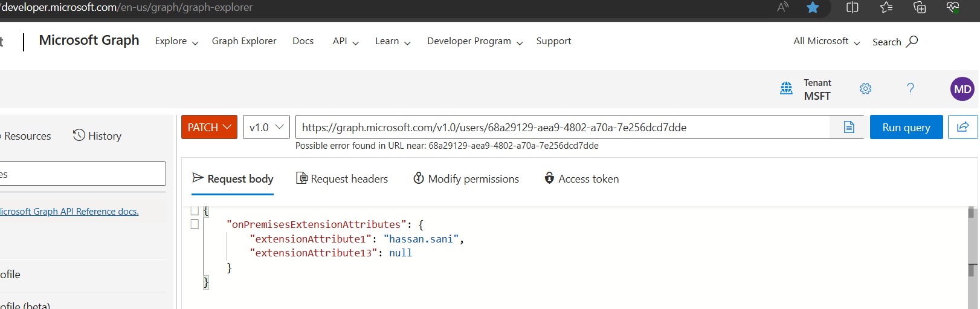The height and width of the screenshot is (309, 980).
Task: Open browser collections icon
Action: tap(920, 7)
